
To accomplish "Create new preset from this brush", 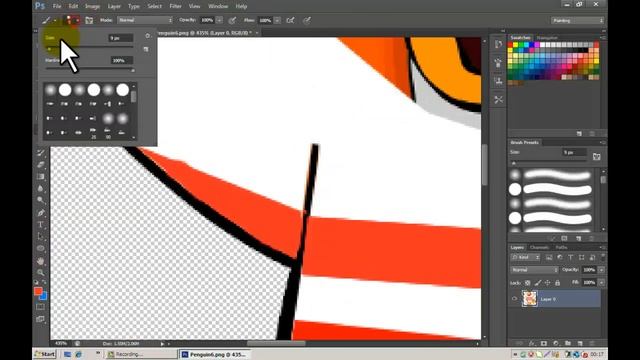I will (146, 49).
